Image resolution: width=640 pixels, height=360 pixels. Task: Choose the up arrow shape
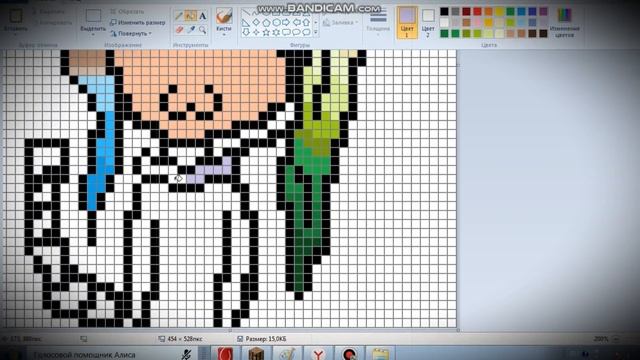tap(306, 23)
